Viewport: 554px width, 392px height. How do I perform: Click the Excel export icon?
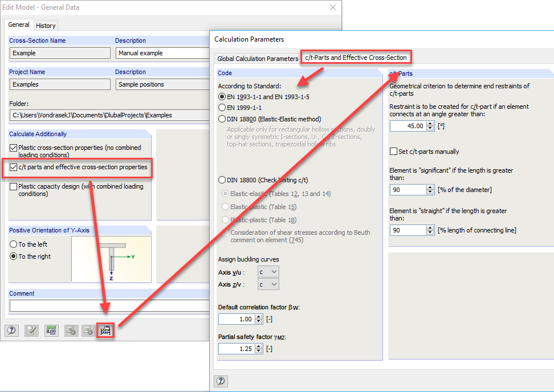(71, 330)
